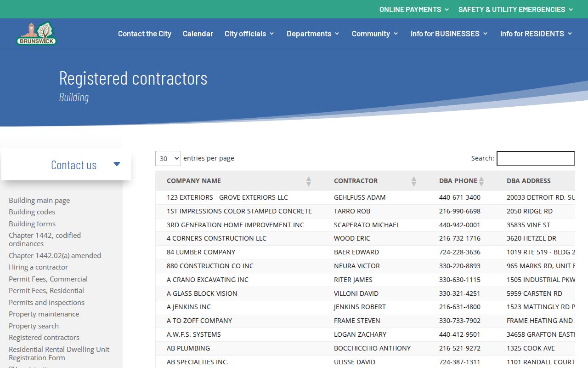Expand the Info for RESIDENTS menu
Screen dimensions: 588x368
pyautogui.click(x=537, y=34)
